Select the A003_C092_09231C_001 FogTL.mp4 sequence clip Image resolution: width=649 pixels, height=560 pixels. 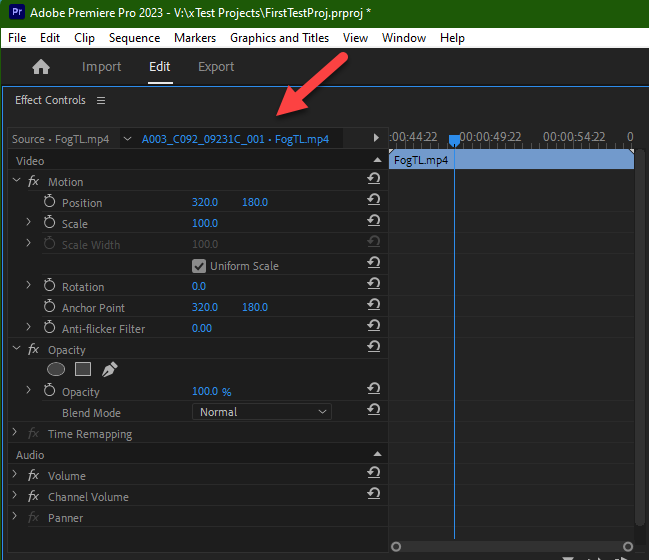tap(235, 139)
